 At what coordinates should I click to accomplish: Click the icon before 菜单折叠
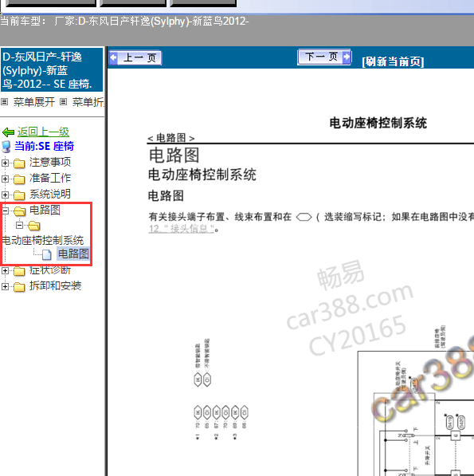63,102
